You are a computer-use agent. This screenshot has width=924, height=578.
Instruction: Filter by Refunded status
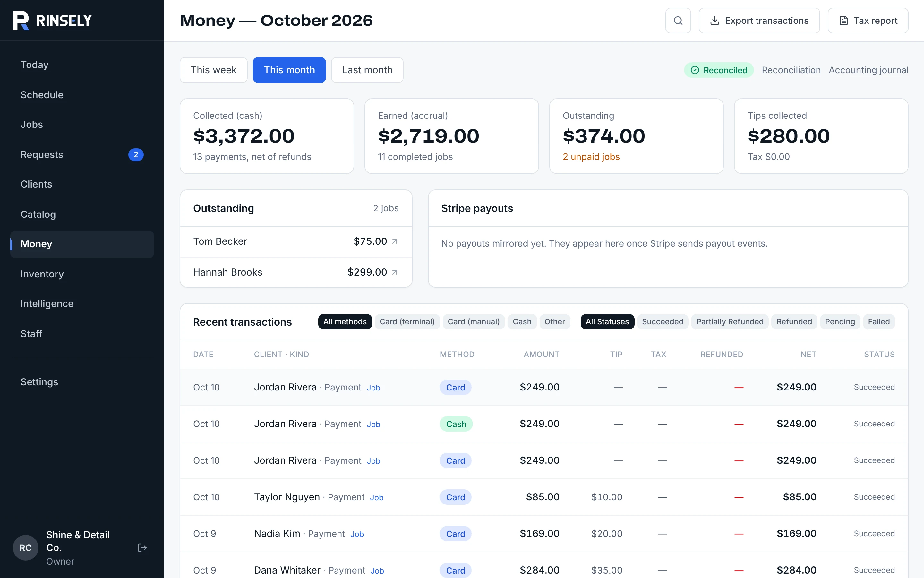[794, 321]
